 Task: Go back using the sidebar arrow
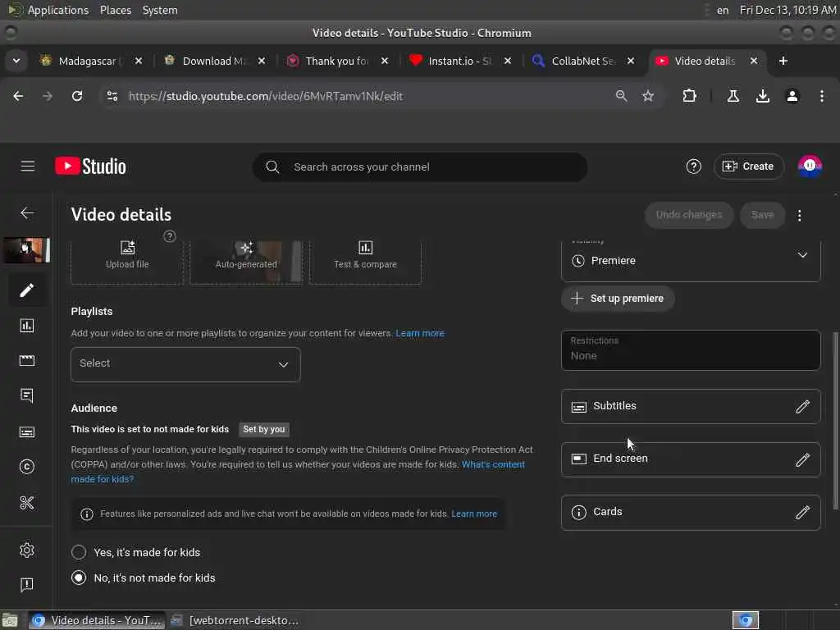(27, 213)
